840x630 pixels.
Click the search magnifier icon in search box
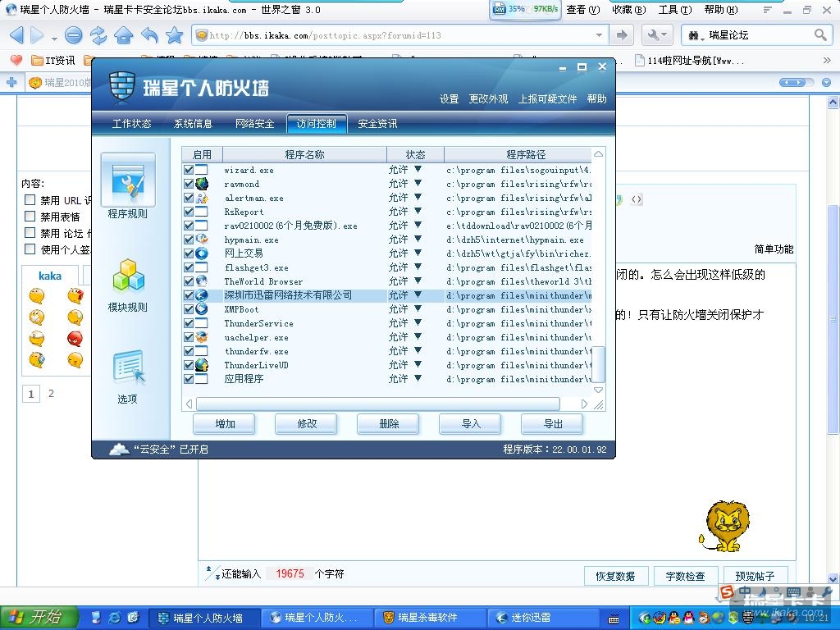point(819,35)
